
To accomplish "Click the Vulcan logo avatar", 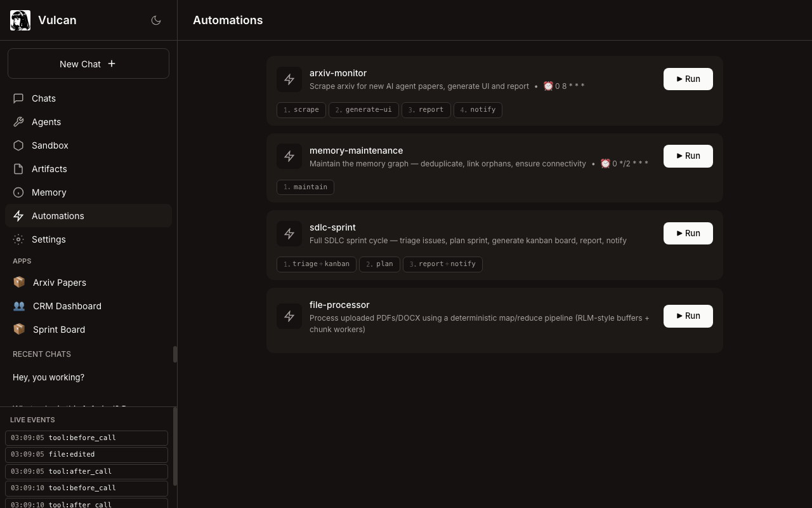I will (x=20, y=20).
